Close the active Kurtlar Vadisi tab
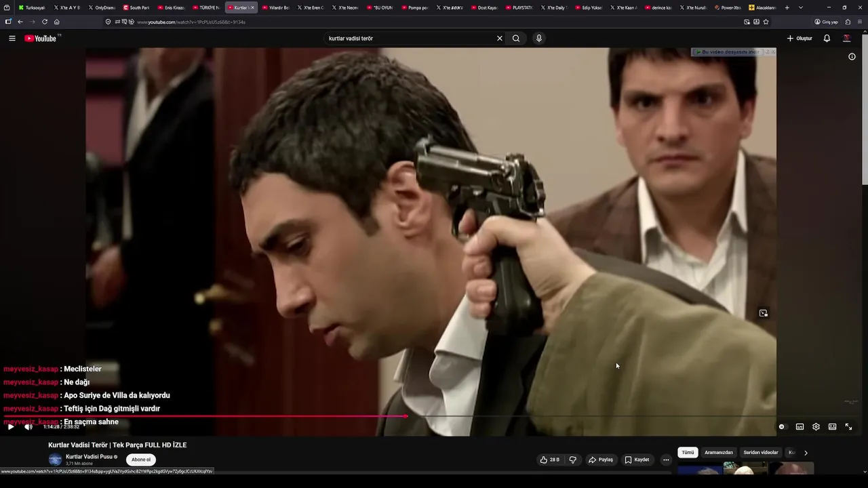This screenshot has height=488, width=868. (x=252, y=7)
